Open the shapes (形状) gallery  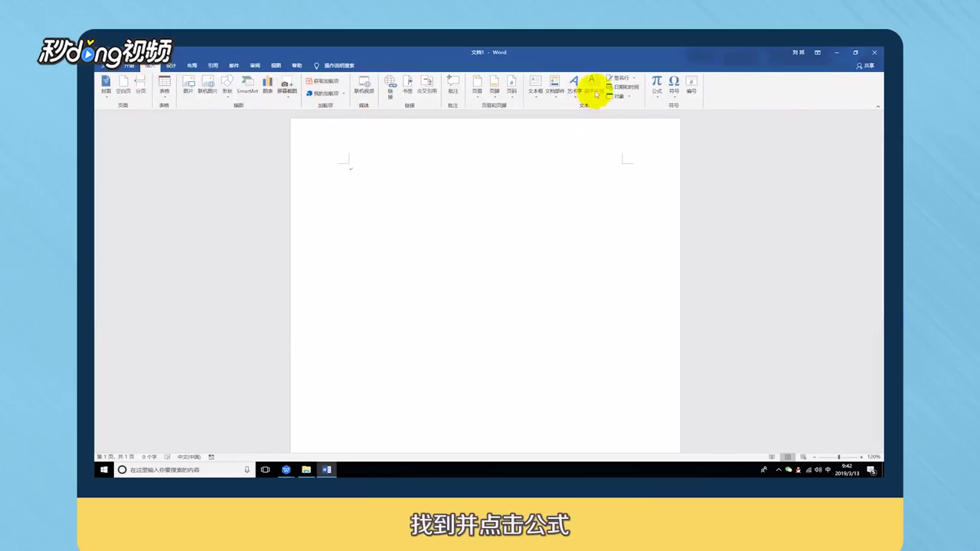tap(227, 86)
